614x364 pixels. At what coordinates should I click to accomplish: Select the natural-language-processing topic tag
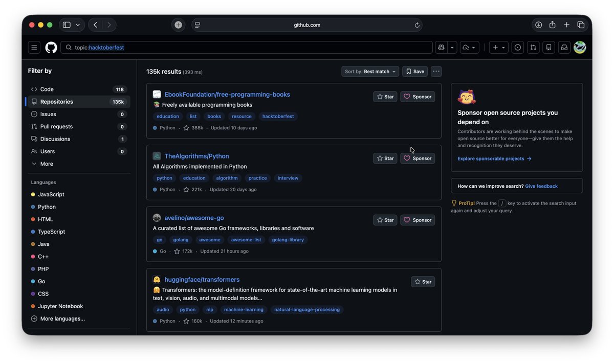[x=307, y=310]
